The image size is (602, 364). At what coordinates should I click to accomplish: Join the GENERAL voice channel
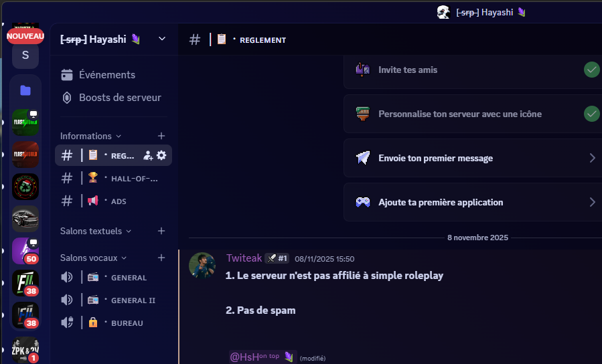pos(127,278)
